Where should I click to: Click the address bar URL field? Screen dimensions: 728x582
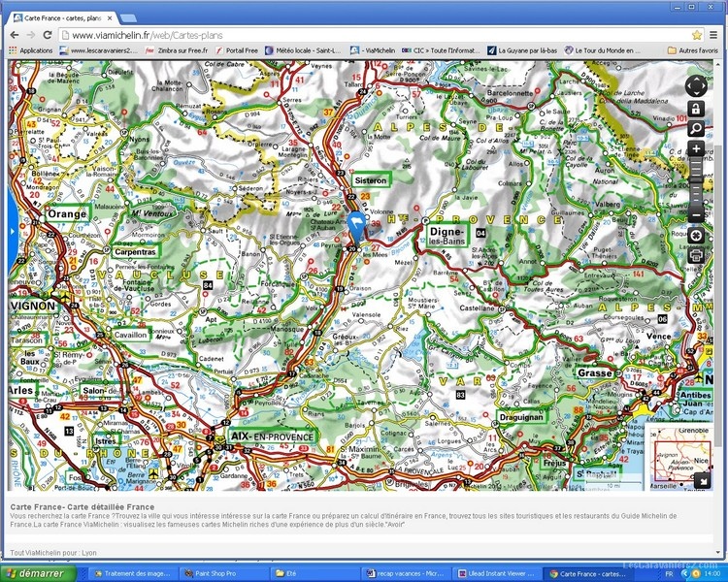point(374,35)
